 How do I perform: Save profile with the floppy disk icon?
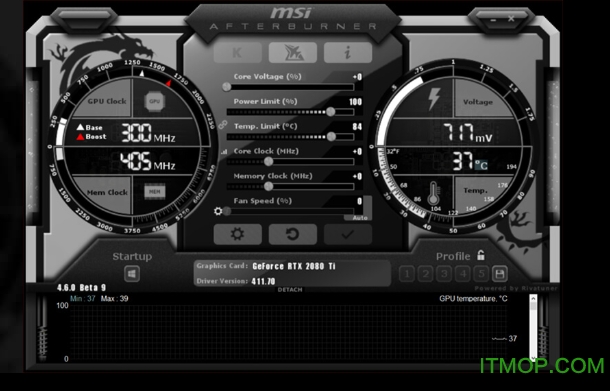500,274
